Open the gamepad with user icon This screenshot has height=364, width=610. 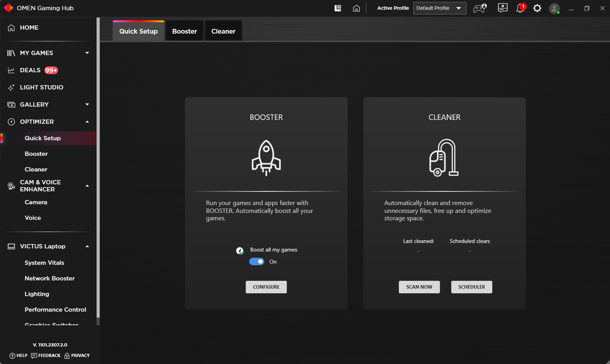[480, 8]
